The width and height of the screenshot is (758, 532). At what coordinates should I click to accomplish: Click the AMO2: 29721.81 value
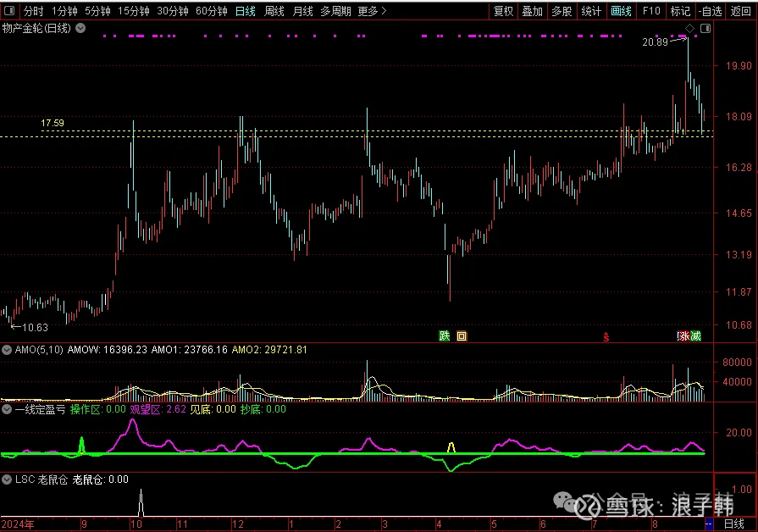click(269, 350)
